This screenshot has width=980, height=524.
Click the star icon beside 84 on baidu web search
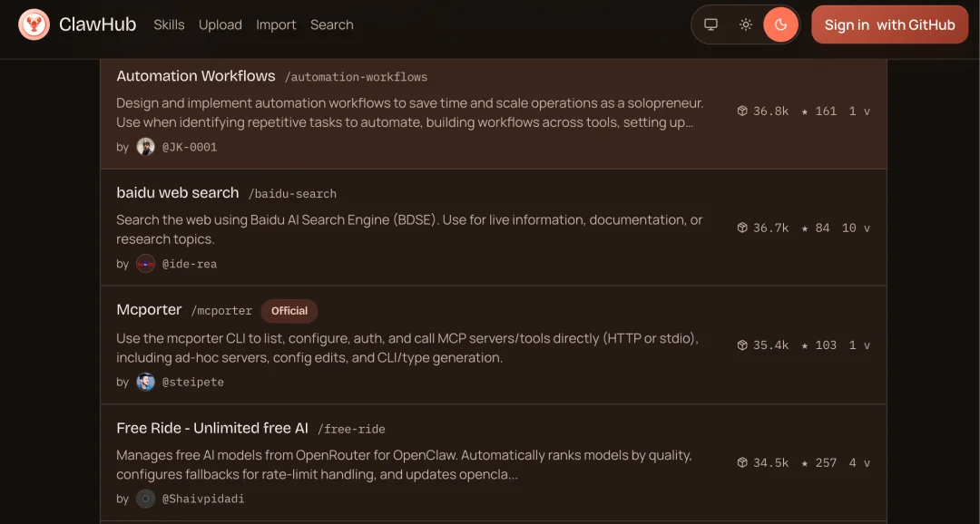click(x=803, y=228)
